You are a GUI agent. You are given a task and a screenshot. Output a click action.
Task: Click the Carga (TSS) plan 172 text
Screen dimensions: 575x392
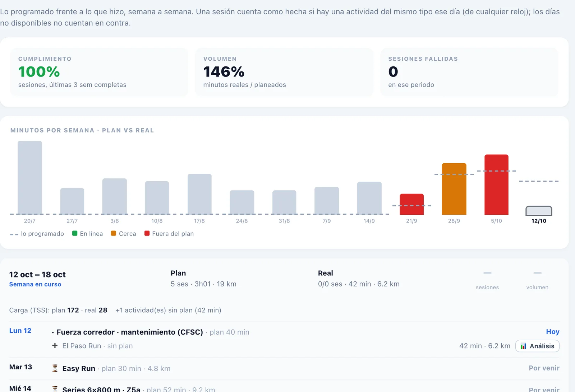tap(44, 310)
